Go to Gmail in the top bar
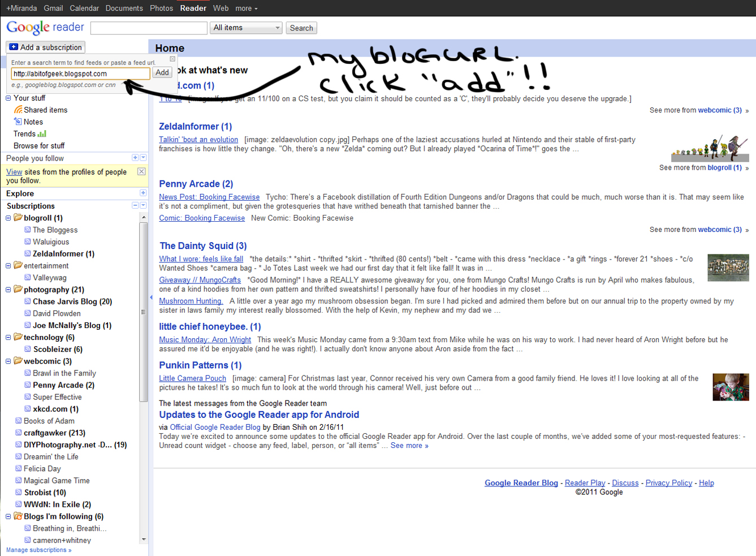The image size is (756, 556). pyautogui.click(x=53, y=8)
